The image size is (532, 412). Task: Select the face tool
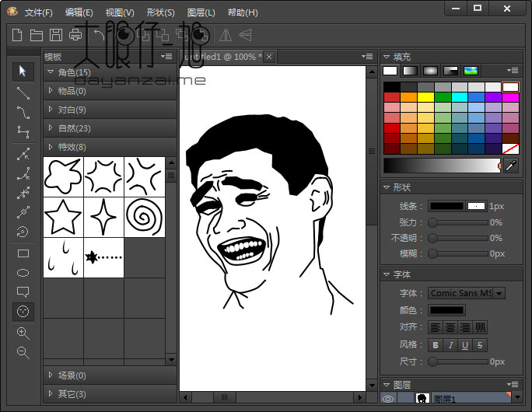pos(23,311)
